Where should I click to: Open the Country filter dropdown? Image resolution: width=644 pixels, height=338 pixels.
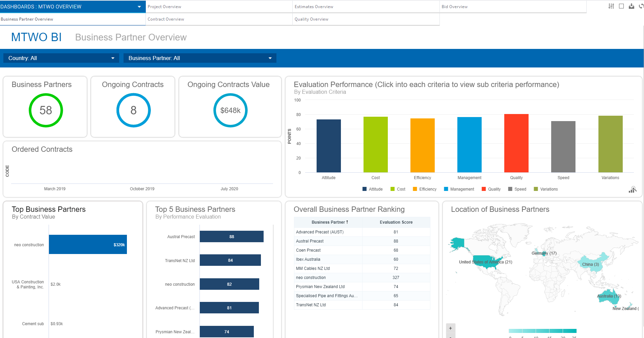61,58
